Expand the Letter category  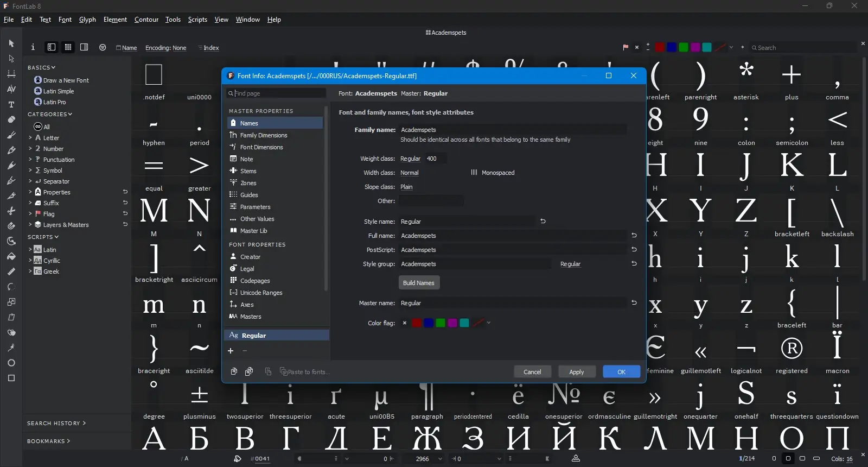click(30, 138)
